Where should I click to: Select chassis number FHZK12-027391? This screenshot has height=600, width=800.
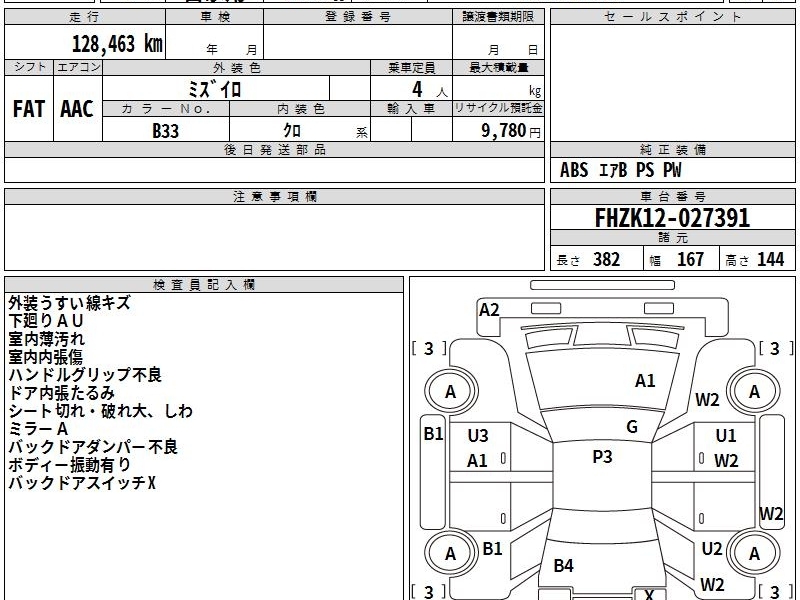[672, 218]
